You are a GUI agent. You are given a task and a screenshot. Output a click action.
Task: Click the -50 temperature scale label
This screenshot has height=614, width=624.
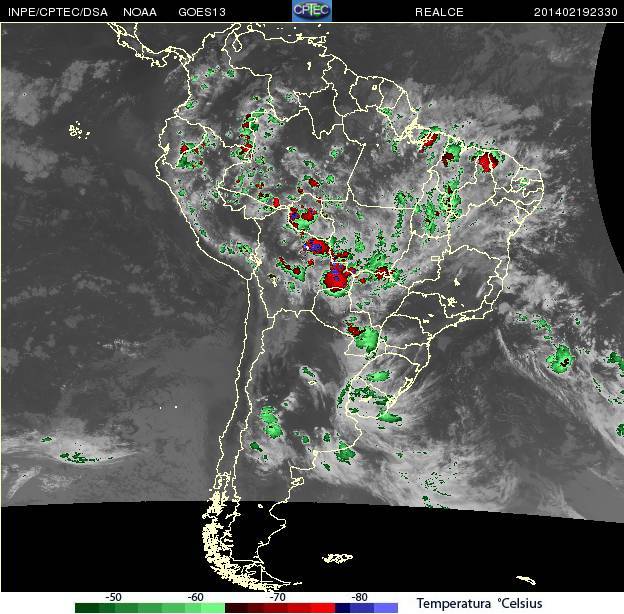[113, 597]
